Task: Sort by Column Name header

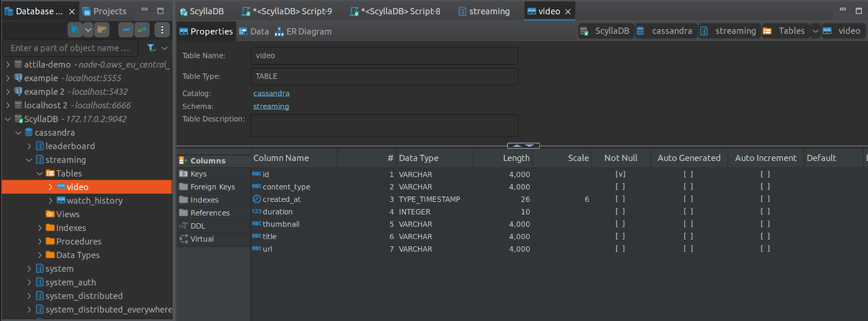Action: coord(294,158)
